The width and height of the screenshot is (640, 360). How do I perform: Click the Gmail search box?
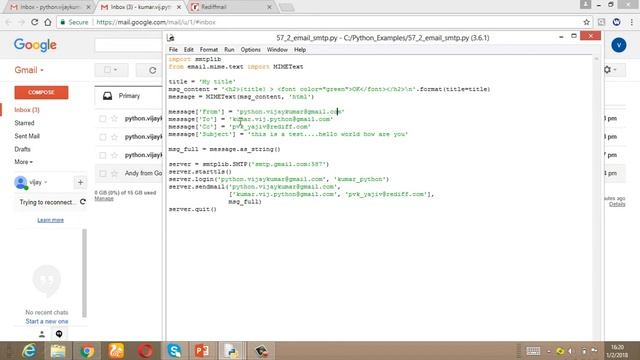[129, 45]
